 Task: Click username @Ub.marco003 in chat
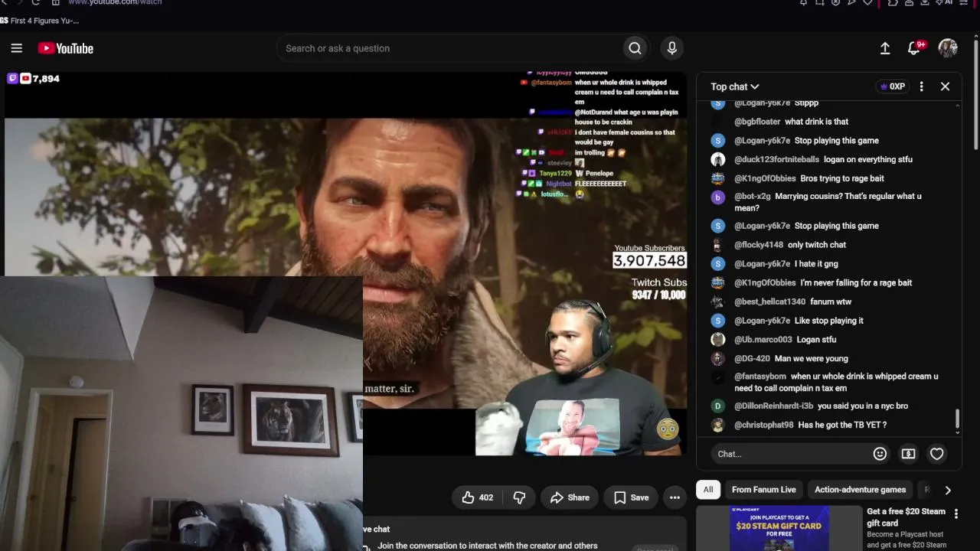point(763,340)
